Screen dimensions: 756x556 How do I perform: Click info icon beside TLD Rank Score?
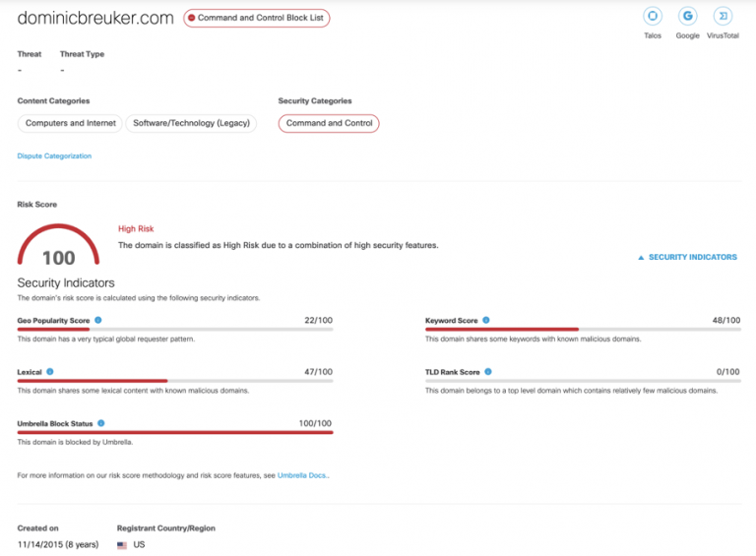488,372
